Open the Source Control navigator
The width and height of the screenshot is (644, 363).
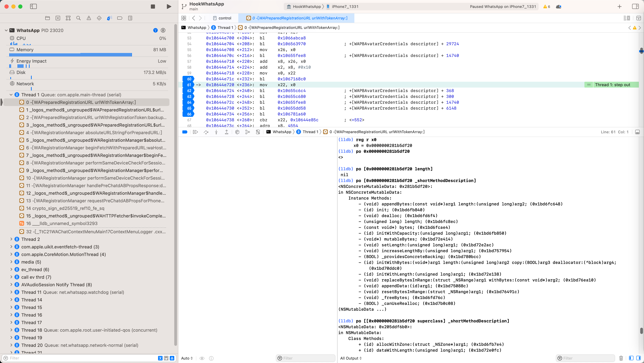tap(58, 18)
